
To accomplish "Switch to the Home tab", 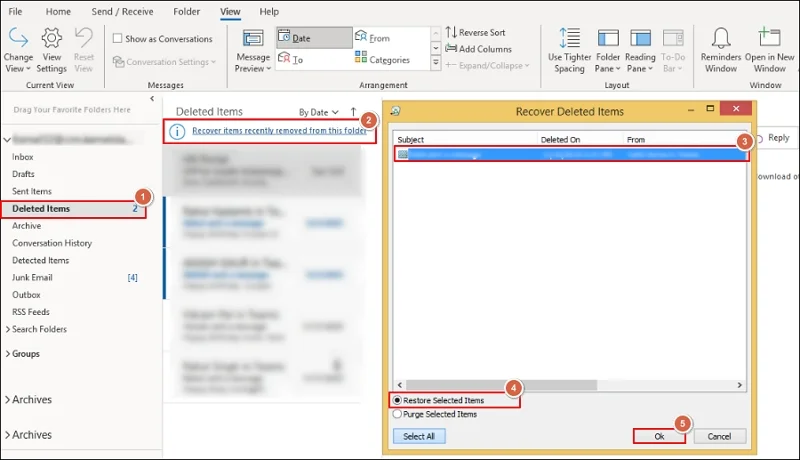I will click(58, 11).
